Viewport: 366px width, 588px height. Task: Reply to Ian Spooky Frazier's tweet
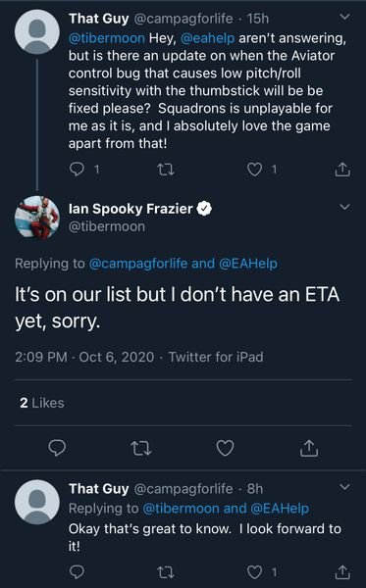(57, 448)
